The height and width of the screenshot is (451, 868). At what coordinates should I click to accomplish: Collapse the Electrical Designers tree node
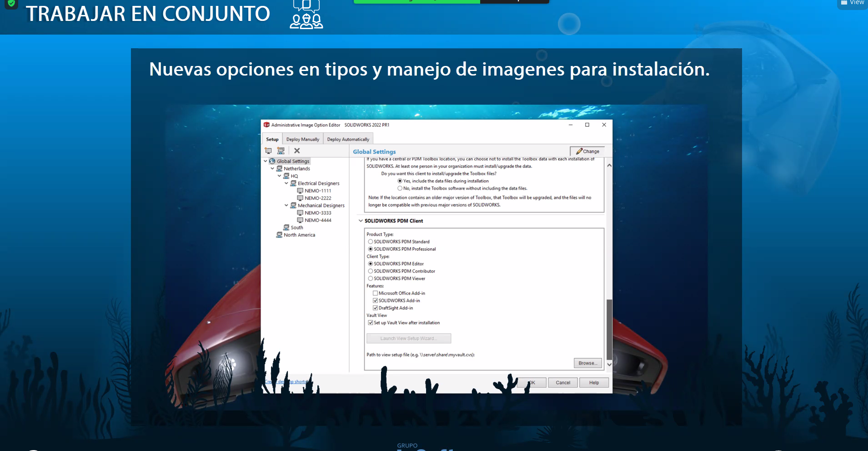tap(286, 183)
